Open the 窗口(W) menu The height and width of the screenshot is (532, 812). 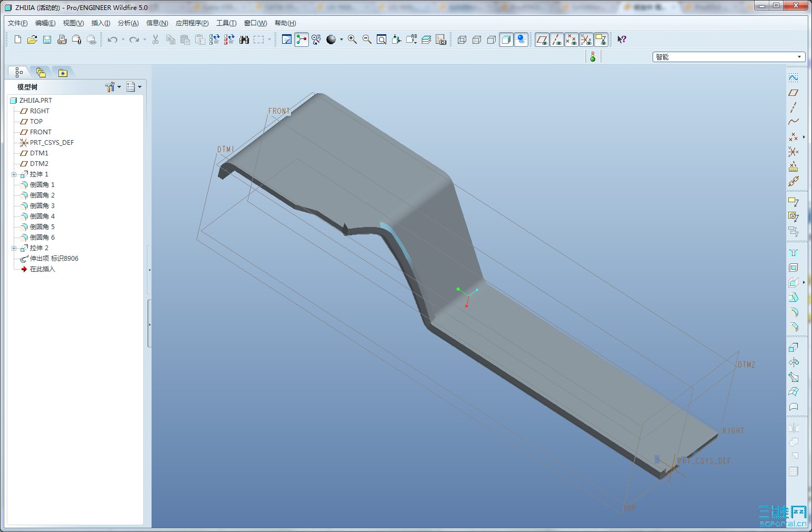(256, 23)
